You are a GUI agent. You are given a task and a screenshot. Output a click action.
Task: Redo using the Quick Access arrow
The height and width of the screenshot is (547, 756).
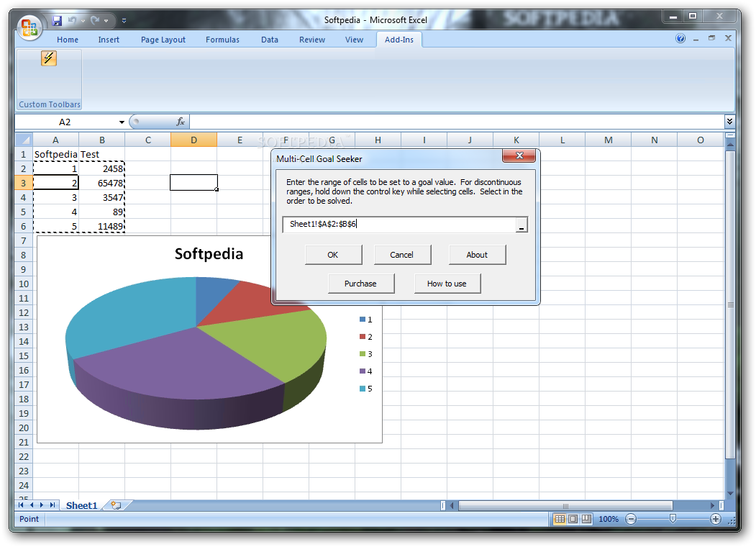pos(94,20)
